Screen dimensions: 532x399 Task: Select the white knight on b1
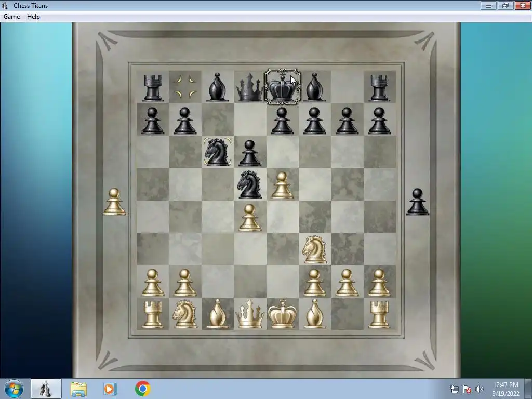click(x=185, y=314)
